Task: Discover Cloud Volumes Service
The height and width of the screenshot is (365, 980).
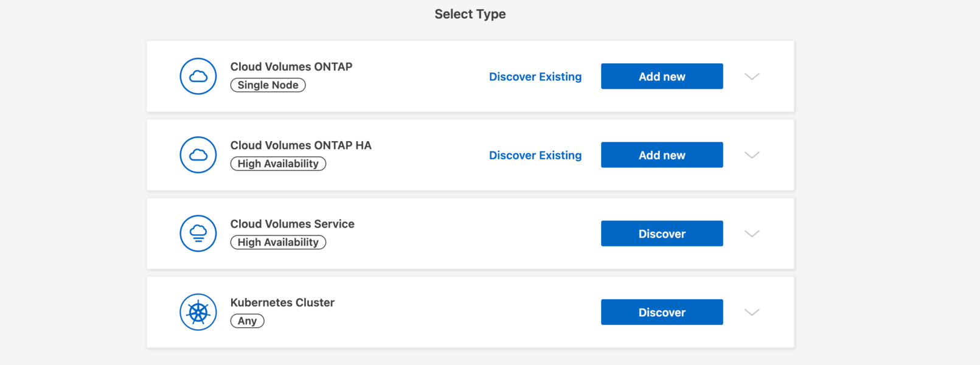Action: 662,233
